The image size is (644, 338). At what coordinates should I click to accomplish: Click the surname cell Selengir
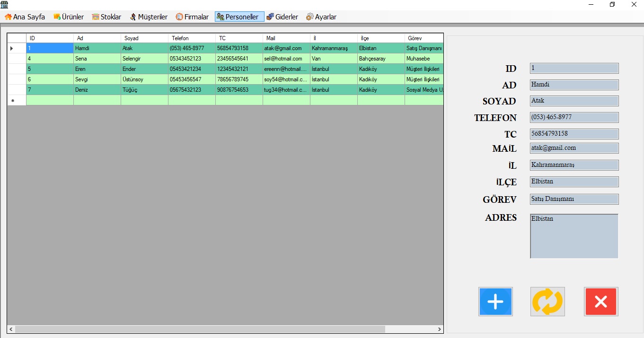pyautogui.click(x=144, y=59)
